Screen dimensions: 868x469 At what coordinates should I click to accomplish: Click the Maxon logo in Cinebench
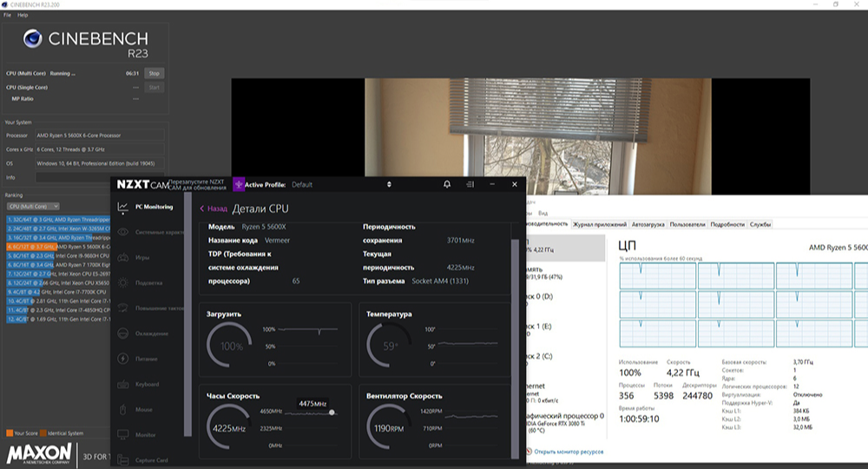click(39, 454)
